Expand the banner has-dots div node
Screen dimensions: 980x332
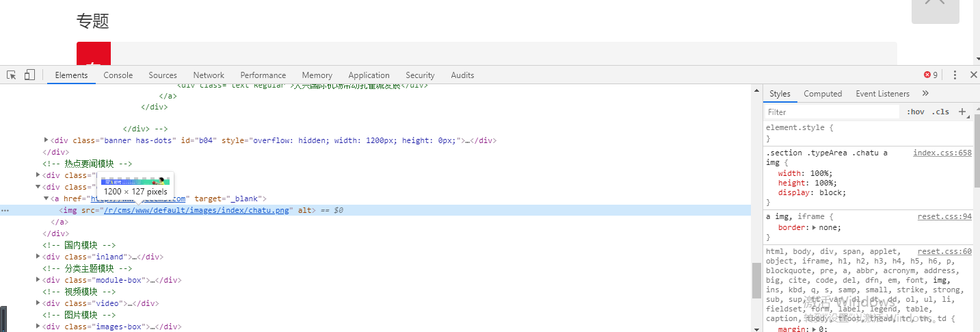[x=47, y=140]
